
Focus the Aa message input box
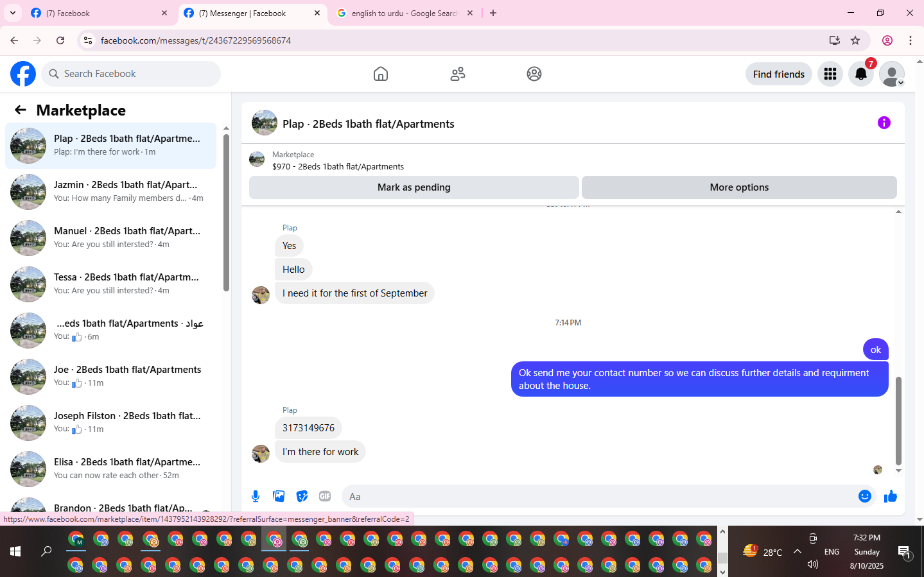[x=597, y=496]
